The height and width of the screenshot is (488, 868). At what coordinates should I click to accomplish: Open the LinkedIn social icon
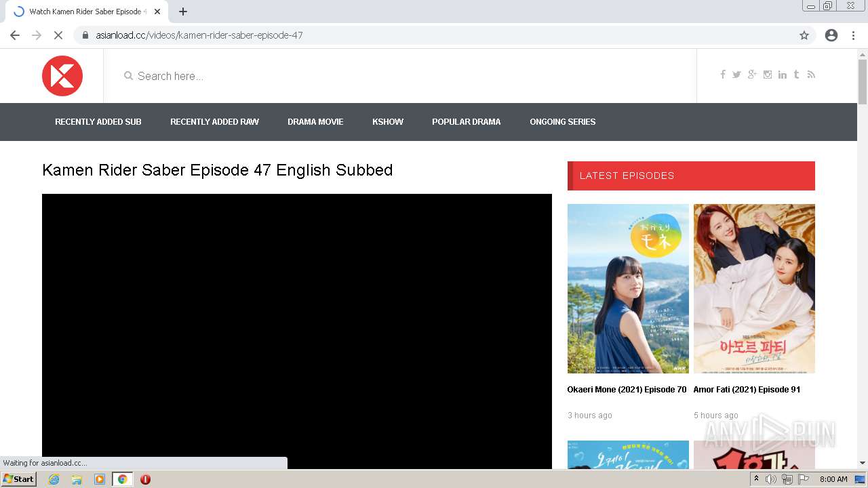783,75
